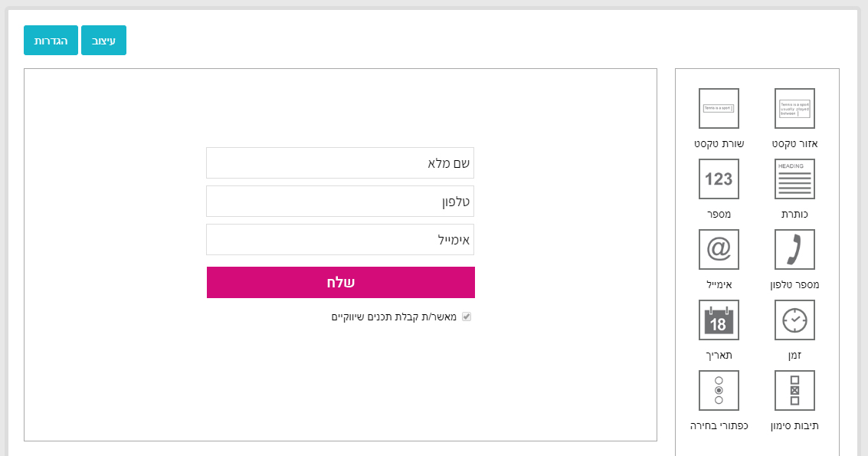Image resolution: width=868 pixels, height=456 pixels.
Task: Choose the email (אימייל) @ field icon
Action: (x=719, y=249)
